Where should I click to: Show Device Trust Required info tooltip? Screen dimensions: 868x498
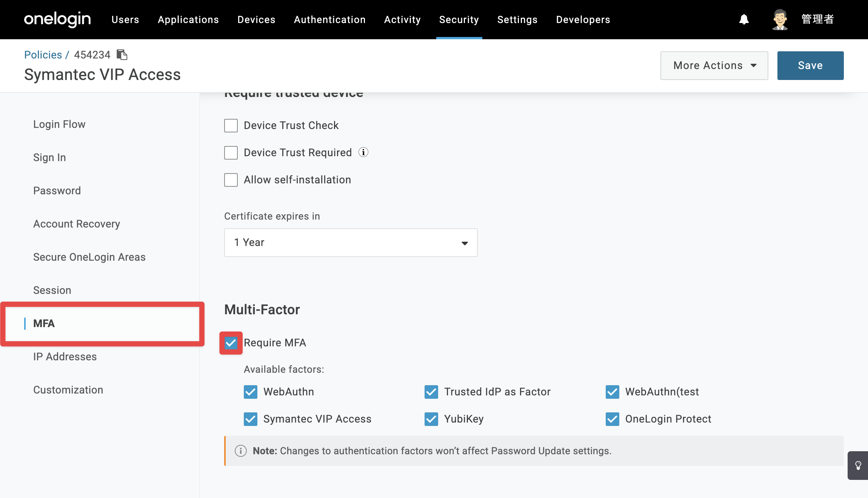point(363,152)
